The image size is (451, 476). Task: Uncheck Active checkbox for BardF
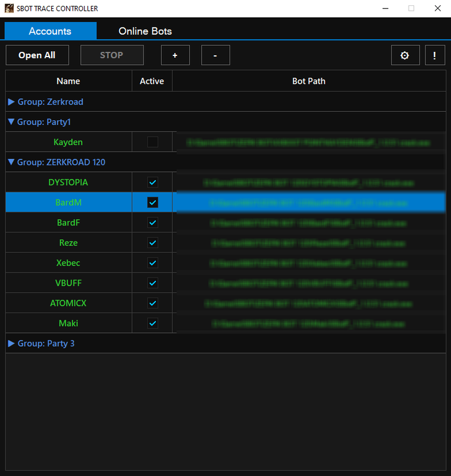[x=153, y=223]
